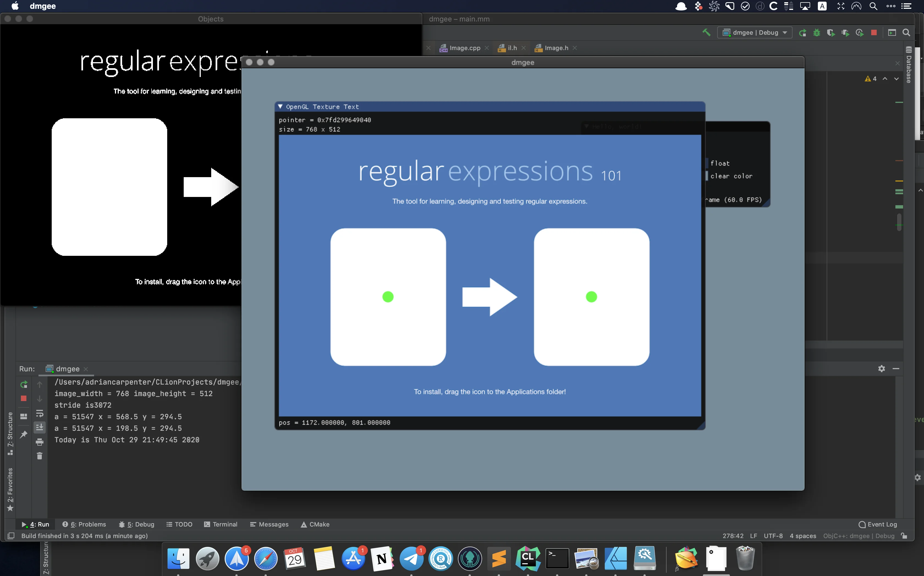Open the 6: Problems tool window
The height and width of the screenshot is (576, 924).
84,525
